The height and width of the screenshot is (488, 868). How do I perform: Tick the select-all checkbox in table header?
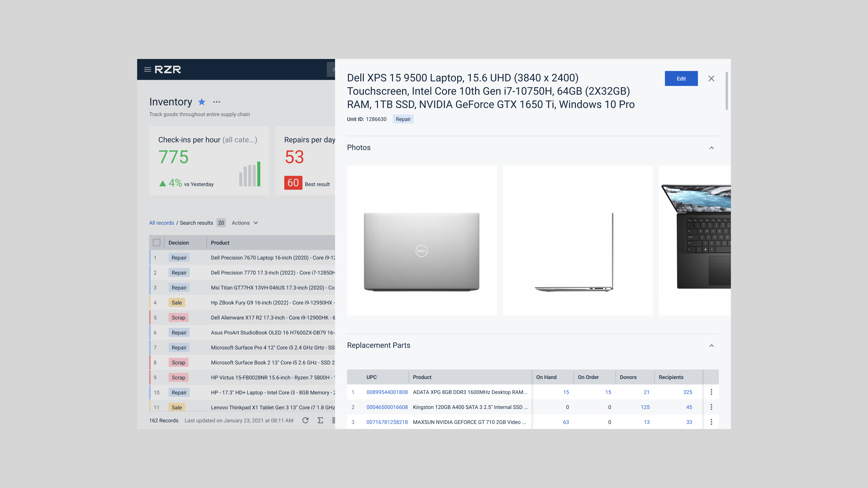156,243
